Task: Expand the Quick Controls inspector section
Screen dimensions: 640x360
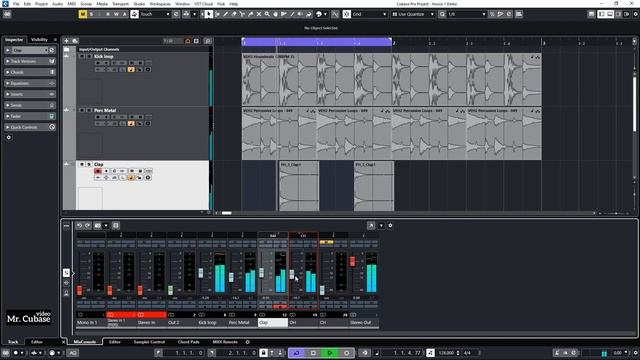Action: pos(30,127)
